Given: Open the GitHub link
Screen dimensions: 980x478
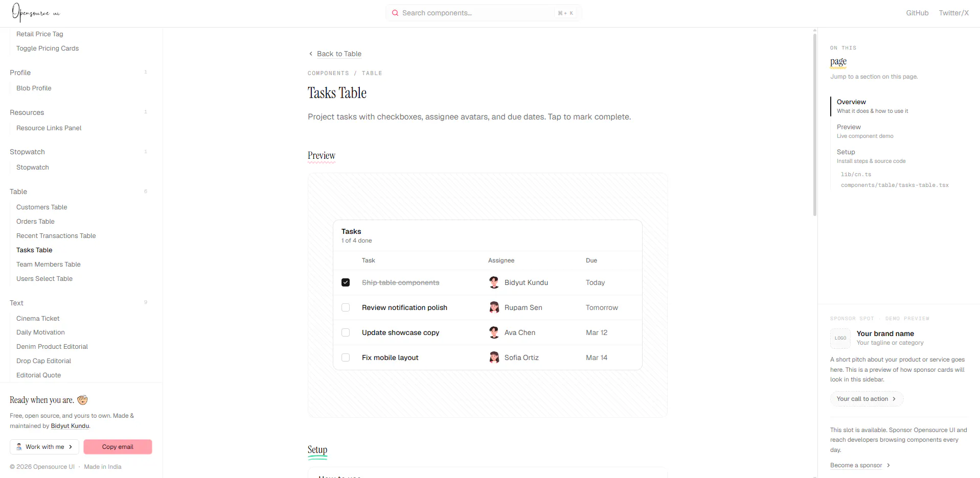Looking at the screenshot, I should coord(917,13).
